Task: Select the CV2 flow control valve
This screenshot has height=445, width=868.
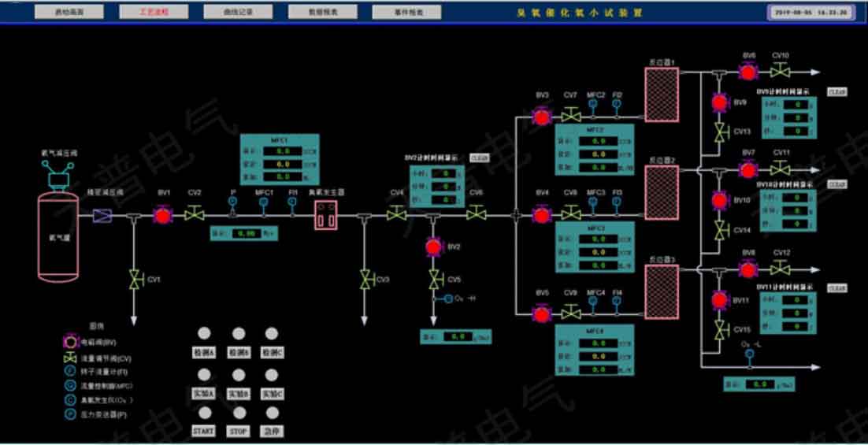Action: click(x=194, y=214)
